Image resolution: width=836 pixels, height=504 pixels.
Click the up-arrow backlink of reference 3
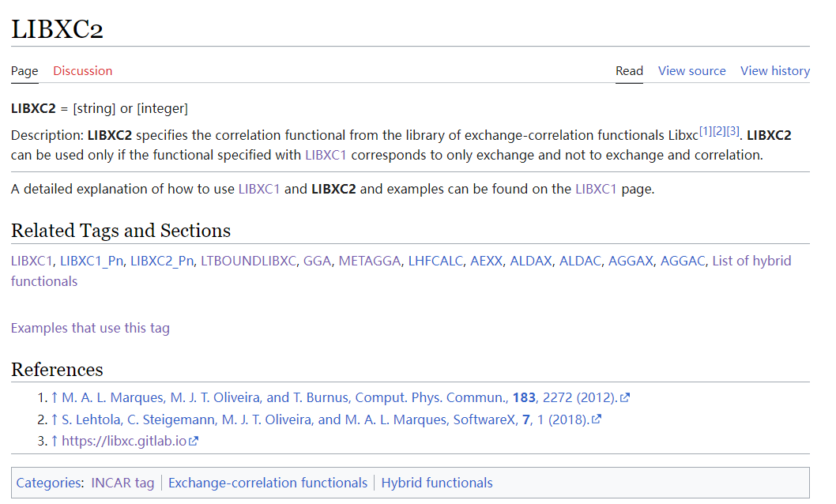(x=55, y=441)
